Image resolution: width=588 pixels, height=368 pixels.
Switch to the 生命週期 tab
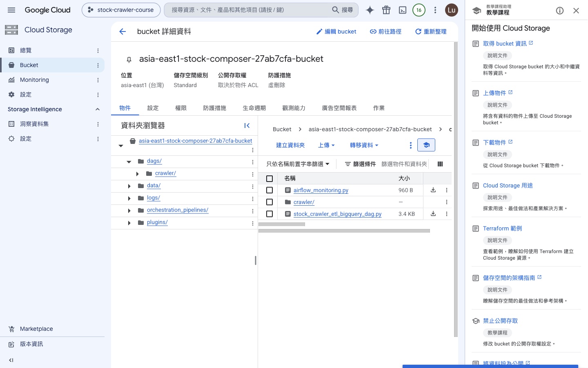click(254, 108)
